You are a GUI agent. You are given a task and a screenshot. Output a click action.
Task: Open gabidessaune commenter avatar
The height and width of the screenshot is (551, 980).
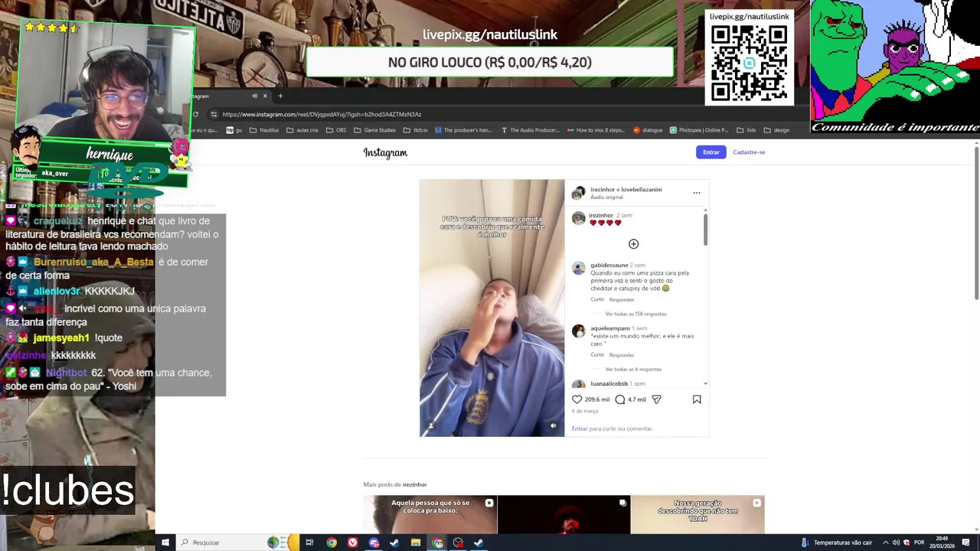(x=578, y=268)
